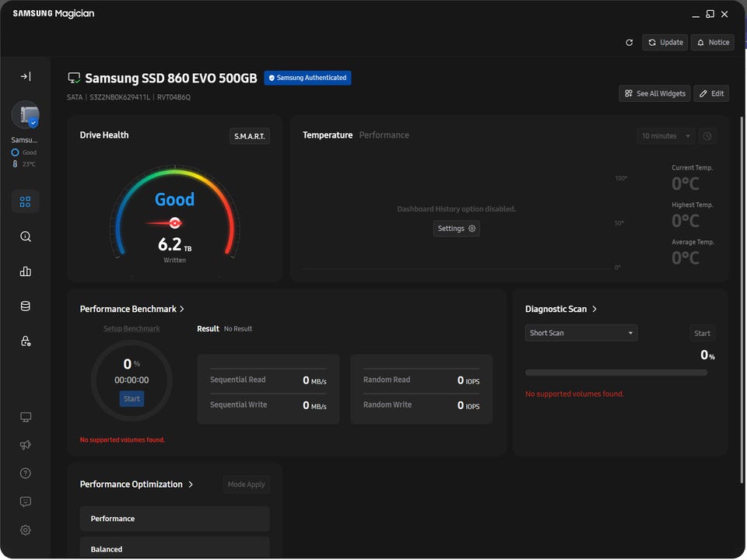This screenshot has width=747, height=560.
Task: Open the Performance Benchmark bar chart icon
Action: click(x=25, y=271)
